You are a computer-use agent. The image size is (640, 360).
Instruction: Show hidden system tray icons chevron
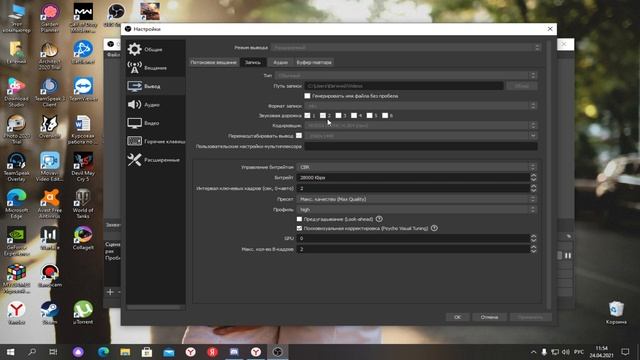pos(533,352)
